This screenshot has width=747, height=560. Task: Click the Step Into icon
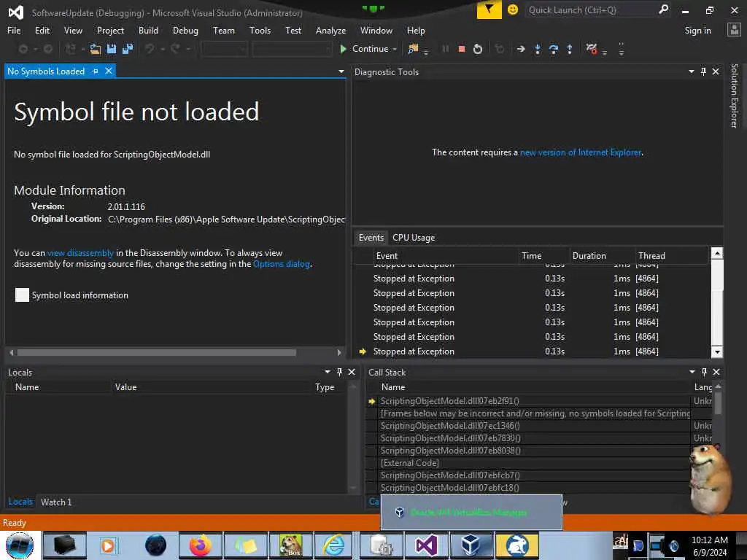(538, 49)
